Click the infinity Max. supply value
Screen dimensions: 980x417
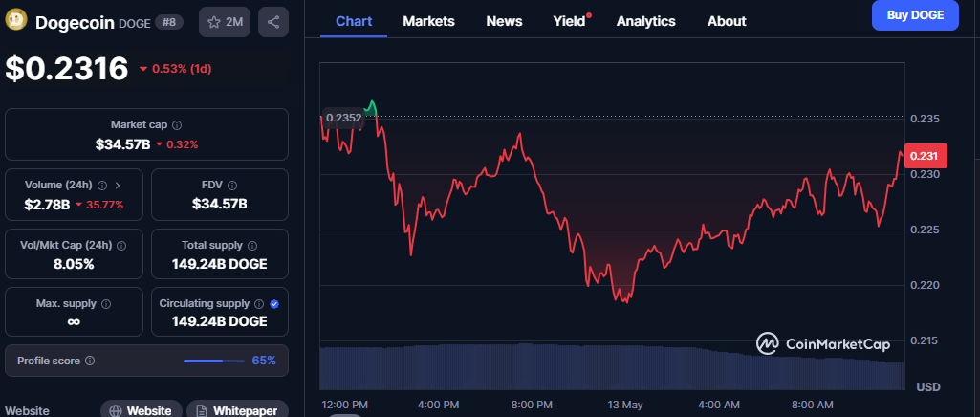[74, 321]
